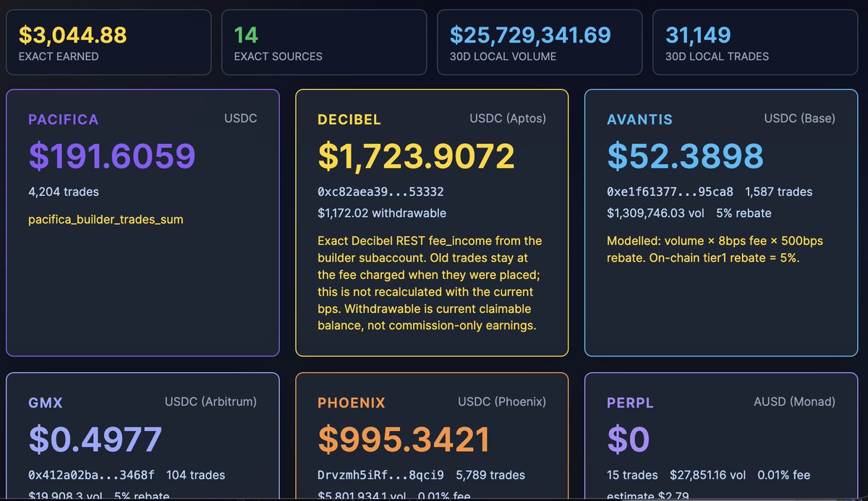Screen dimensions: 868x501
Task: Click the $995.3421 Phoenix amount
Action: pyautogui.click(x=404, y=440)
